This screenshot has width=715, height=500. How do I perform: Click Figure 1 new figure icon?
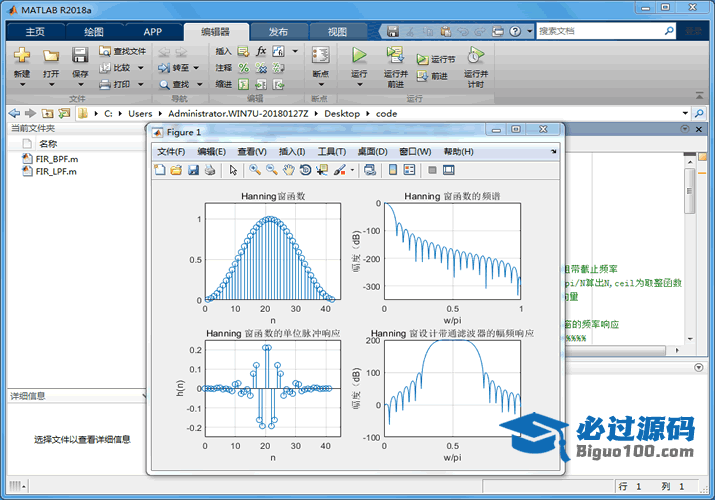160,170
